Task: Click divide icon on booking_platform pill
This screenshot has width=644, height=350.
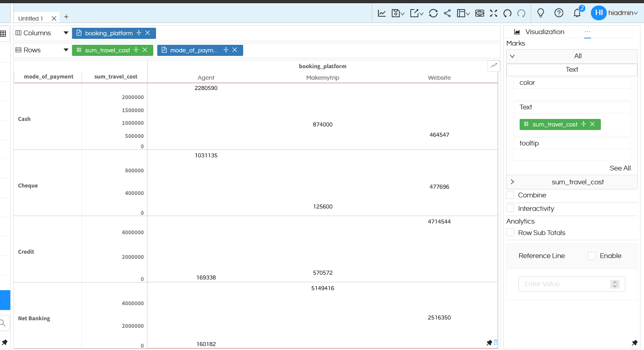Action: [139, 33]
